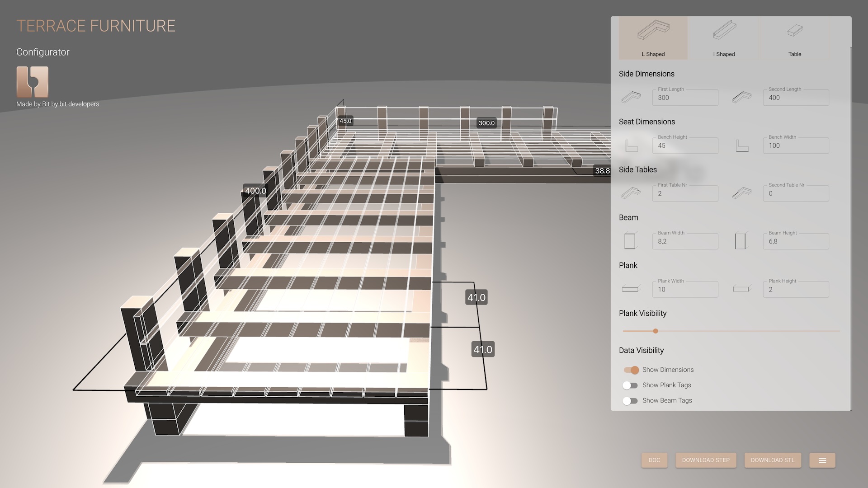This screenshot has height=488, width=868.
Task: Edit the Plank Height field
Action: (x=796, y=289)
